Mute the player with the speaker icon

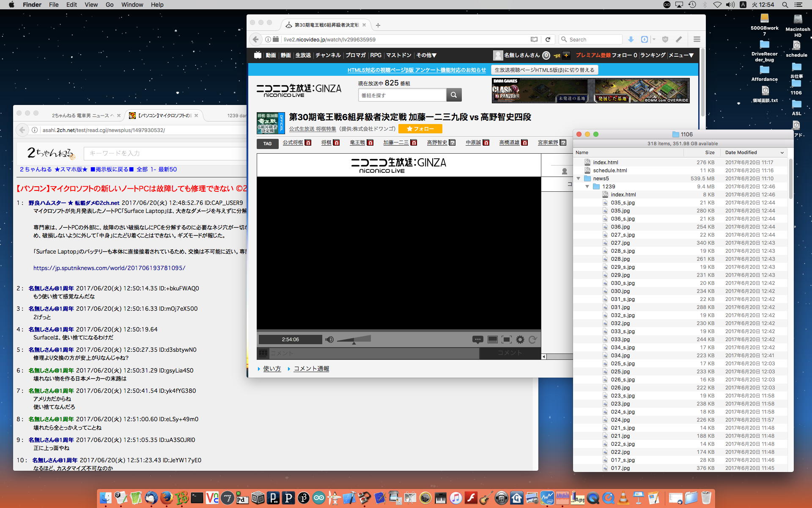[329, 340]
